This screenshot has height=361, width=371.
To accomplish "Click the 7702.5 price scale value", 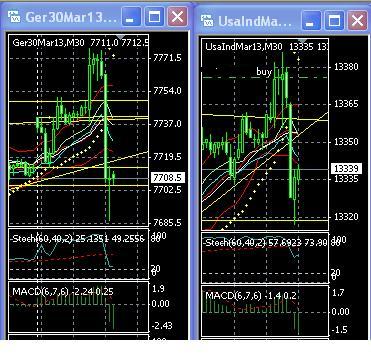I will (x=167, y=190).
